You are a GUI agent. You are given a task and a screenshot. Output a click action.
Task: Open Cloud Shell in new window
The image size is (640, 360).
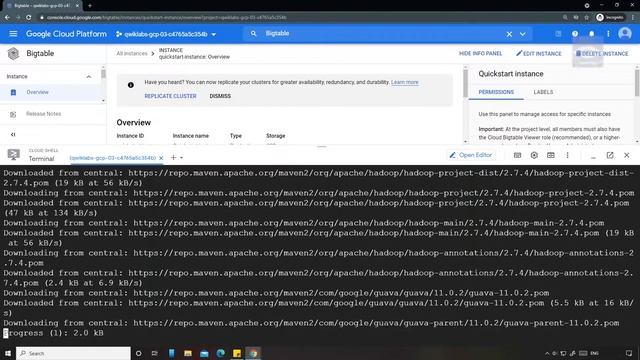coord(610,155)
